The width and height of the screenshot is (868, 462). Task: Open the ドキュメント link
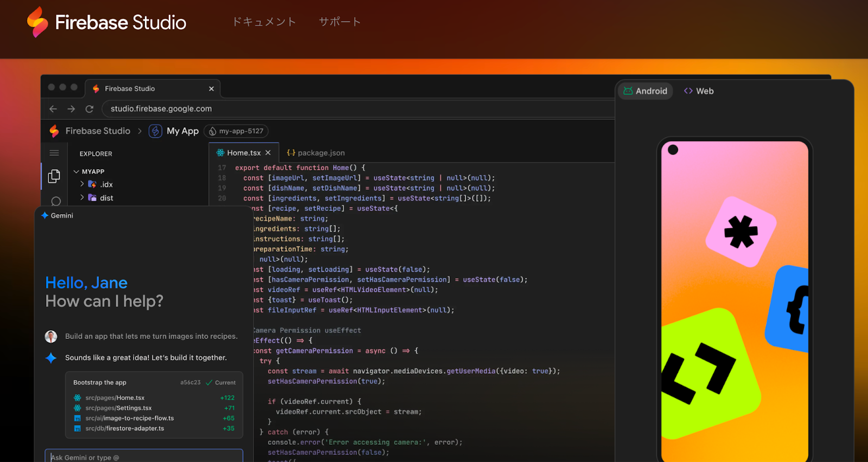tap(264, 22)
